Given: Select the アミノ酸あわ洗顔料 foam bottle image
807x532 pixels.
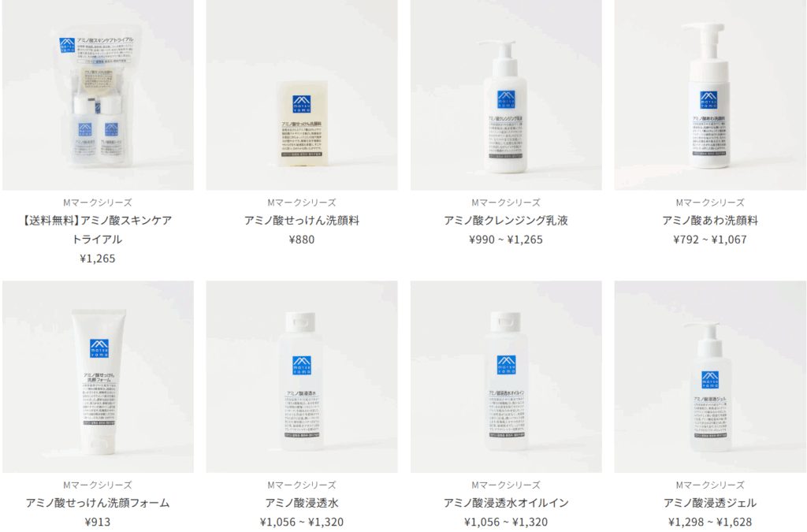Looking at the screenshot, I should 710,95.
